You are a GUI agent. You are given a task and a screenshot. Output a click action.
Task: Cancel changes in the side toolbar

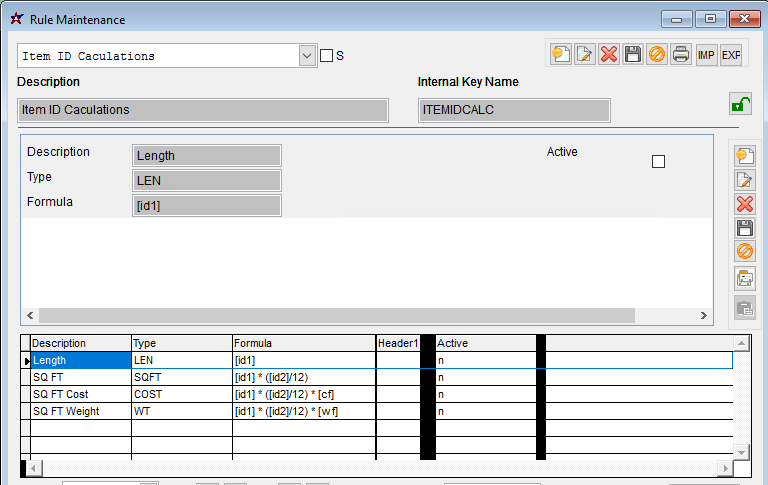744,252
